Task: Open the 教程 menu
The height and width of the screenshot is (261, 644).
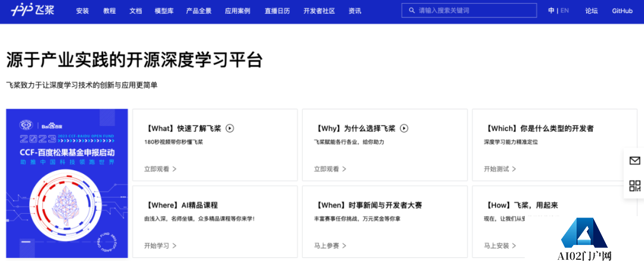Action: [x=110, y=11]
